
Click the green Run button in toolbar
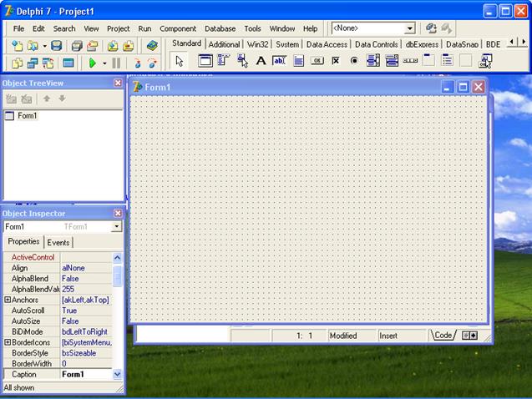(92, 63)
